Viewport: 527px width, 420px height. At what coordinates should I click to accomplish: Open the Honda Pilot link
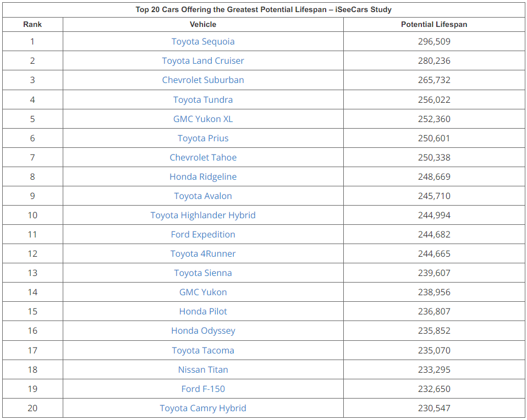203,312
